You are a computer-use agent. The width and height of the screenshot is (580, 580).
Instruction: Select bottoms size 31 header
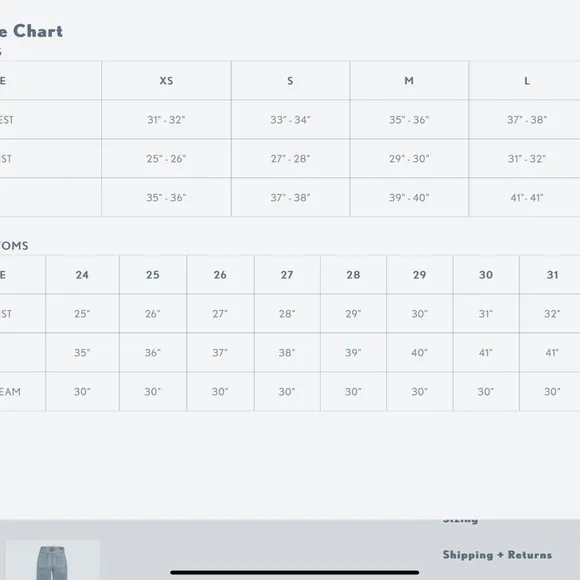click(x=552, y=275)
